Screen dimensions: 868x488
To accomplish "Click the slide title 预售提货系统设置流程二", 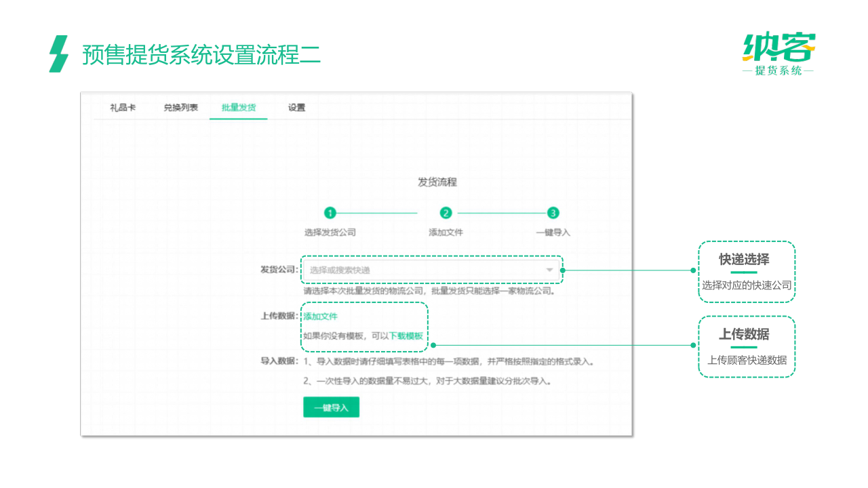I will 201,54.
